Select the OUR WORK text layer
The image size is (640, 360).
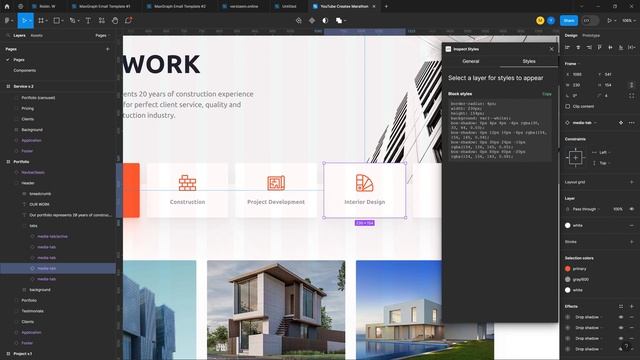40,204
